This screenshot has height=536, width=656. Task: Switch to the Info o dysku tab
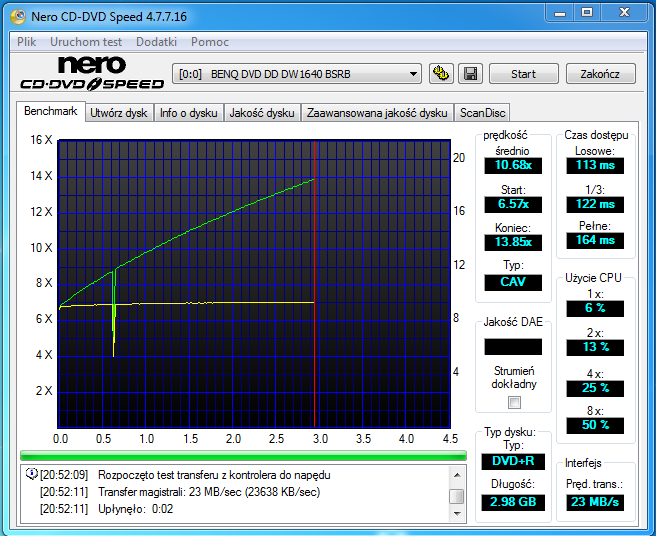click(189, 113)
